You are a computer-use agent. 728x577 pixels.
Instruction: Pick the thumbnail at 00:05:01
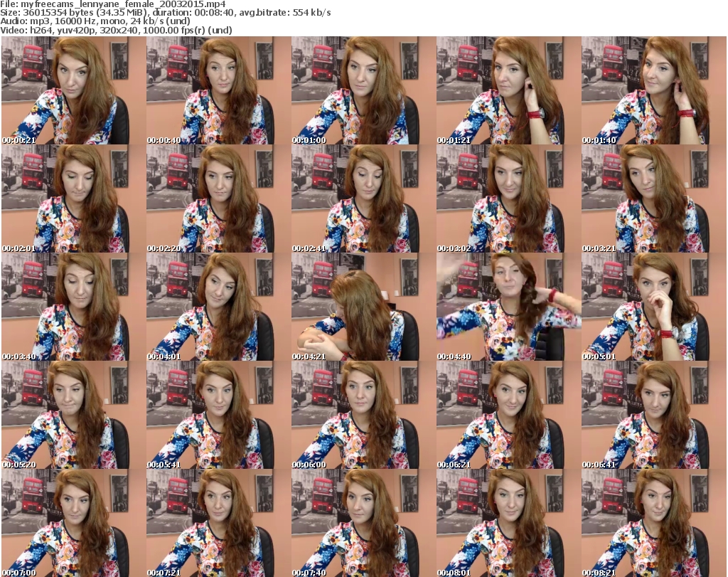[654, 307]
